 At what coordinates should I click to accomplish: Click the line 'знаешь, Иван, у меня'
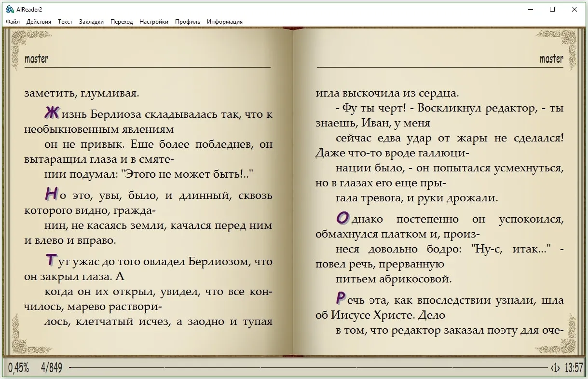[373, 124]
